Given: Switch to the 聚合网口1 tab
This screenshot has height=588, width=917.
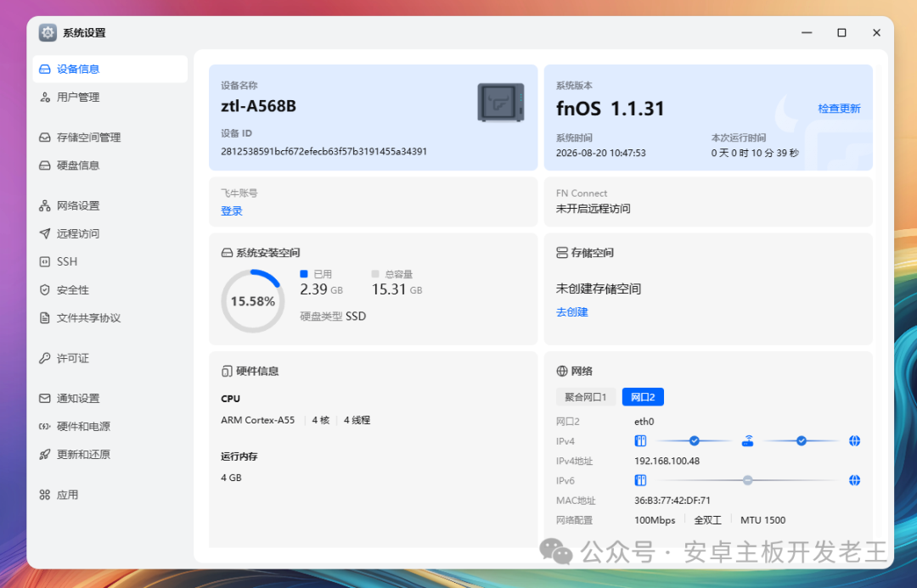Looking at the screenshot, I should (585, 397).
